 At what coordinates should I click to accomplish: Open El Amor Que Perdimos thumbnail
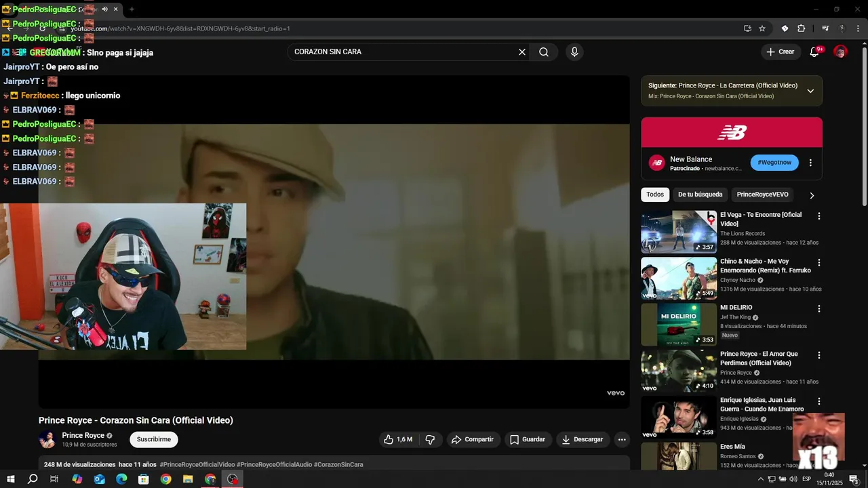tap(679, 371)
